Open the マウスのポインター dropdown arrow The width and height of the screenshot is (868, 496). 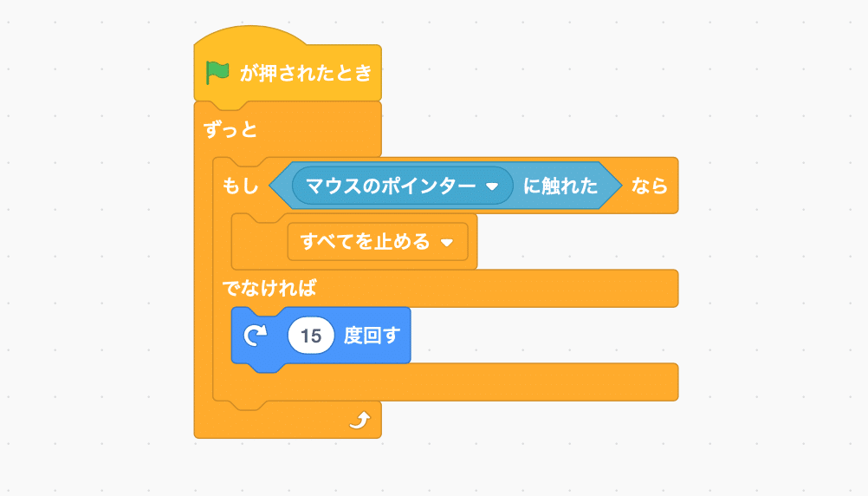pos(492,186)
